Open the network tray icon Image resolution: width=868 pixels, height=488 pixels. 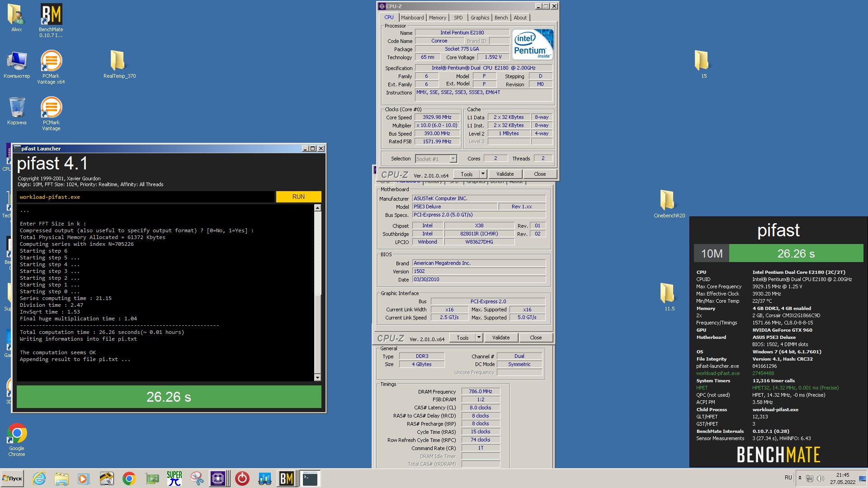810,478
